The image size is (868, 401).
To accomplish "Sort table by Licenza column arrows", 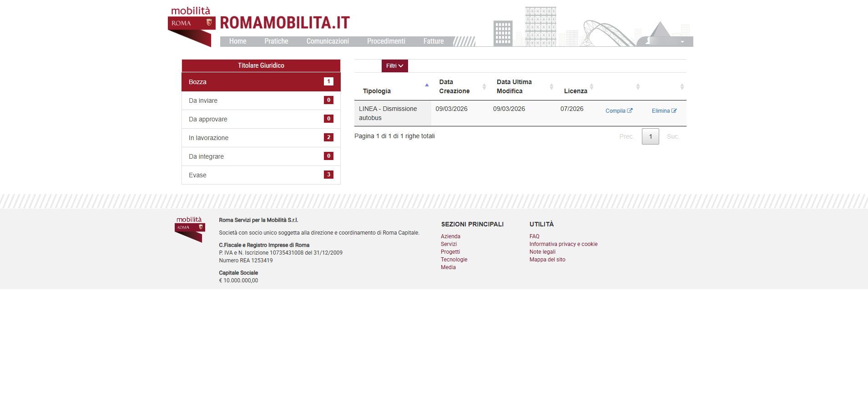I will click(x=591, y=86).
